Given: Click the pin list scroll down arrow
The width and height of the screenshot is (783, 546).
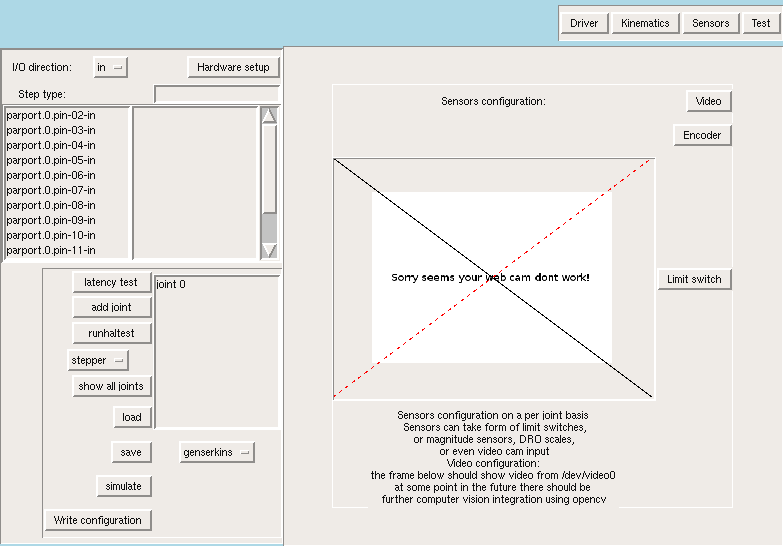Looking at the screenshot, I should 269,250.
